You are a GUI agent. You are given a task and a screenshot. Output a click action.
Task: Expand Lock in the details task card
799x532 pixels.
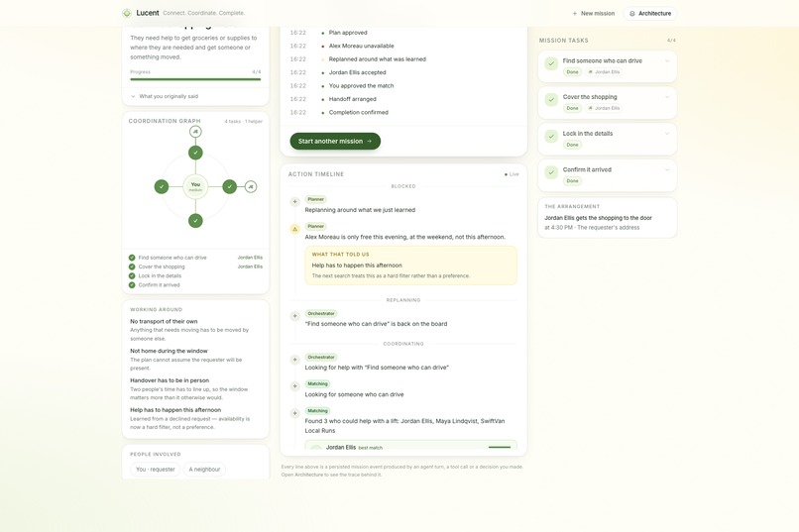[x=667, y=134]
